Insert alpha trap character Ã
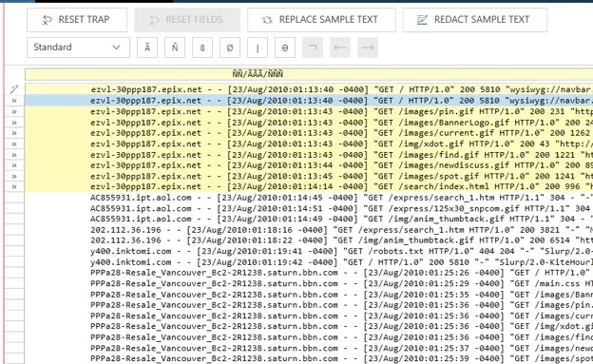This screenshot has height=364, width=593. [x=147, y=48]
